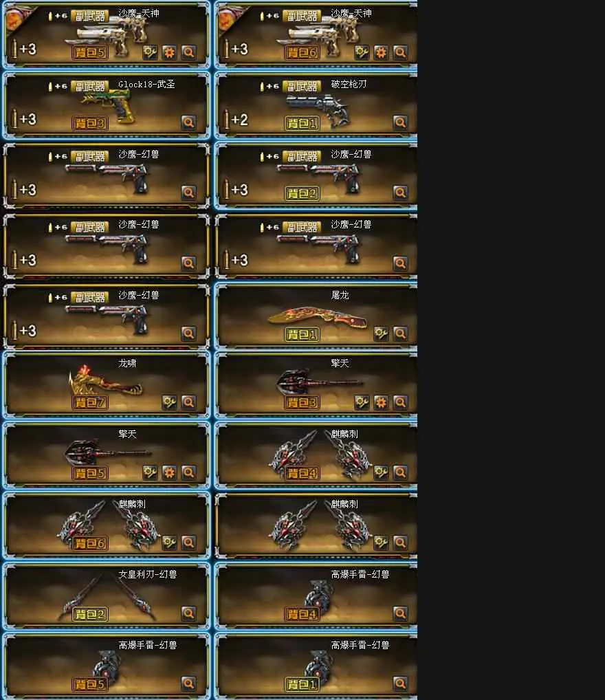The image size is (605, 700).
Task: Click wrench icon on 擎天 背包5 card
Action: (x=150, y=472)
